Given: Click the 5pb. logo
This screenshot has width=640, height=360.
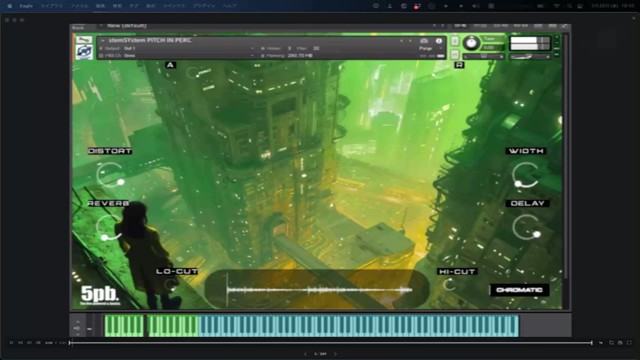Looking at the screenshot, I should [100, 295].
